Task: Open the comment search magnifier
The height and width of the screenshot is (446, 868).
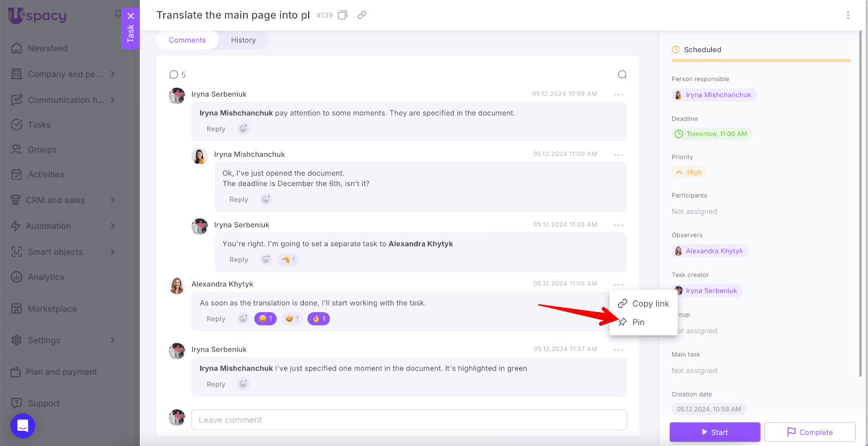Action: pyautogui.click(x=622, y=74)
